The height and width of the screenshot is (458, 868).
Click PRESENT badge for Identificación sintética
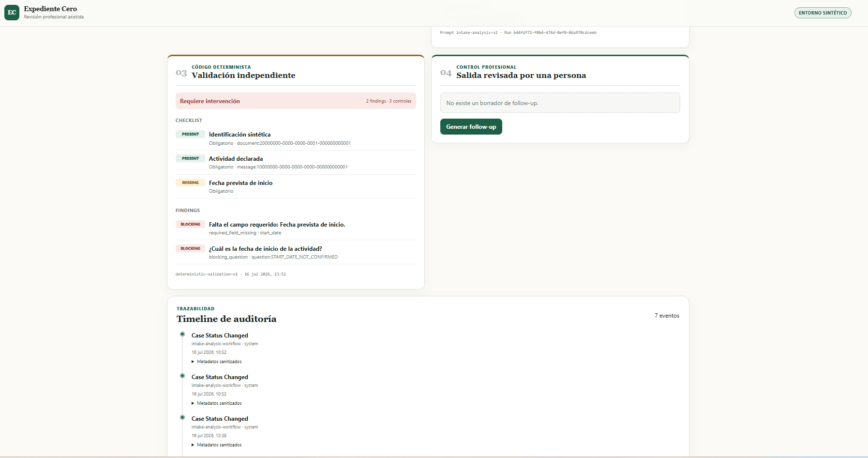click(x=190, y=134)
